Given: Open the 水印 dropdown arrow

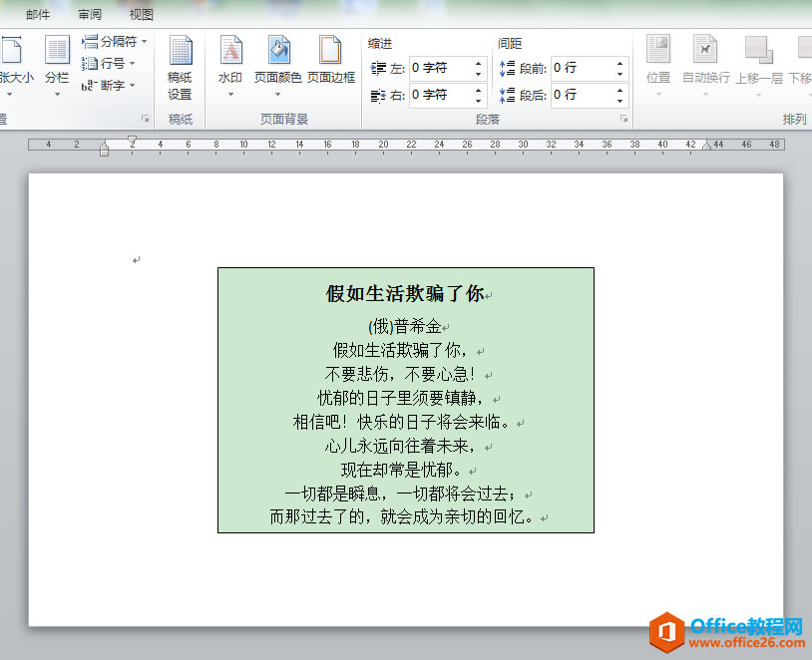Looking at the screenshot, I should (230, 94).
